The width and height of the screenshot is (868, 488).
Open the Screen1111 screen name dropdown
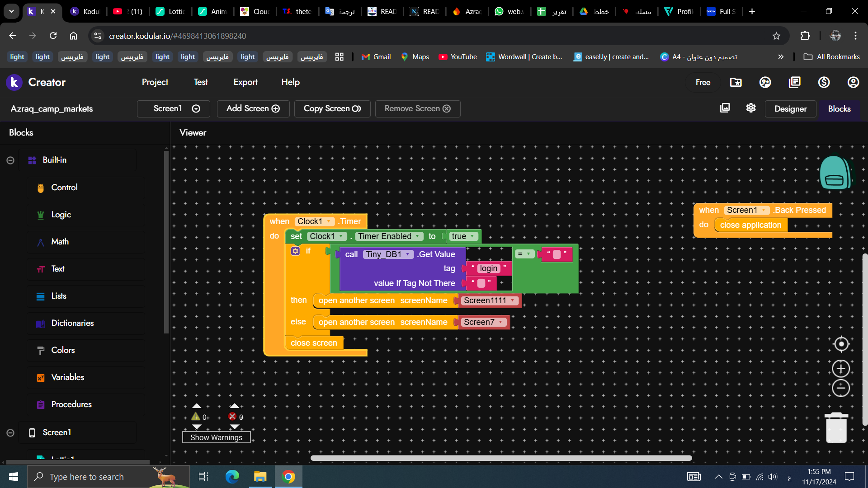coord(513,300)
